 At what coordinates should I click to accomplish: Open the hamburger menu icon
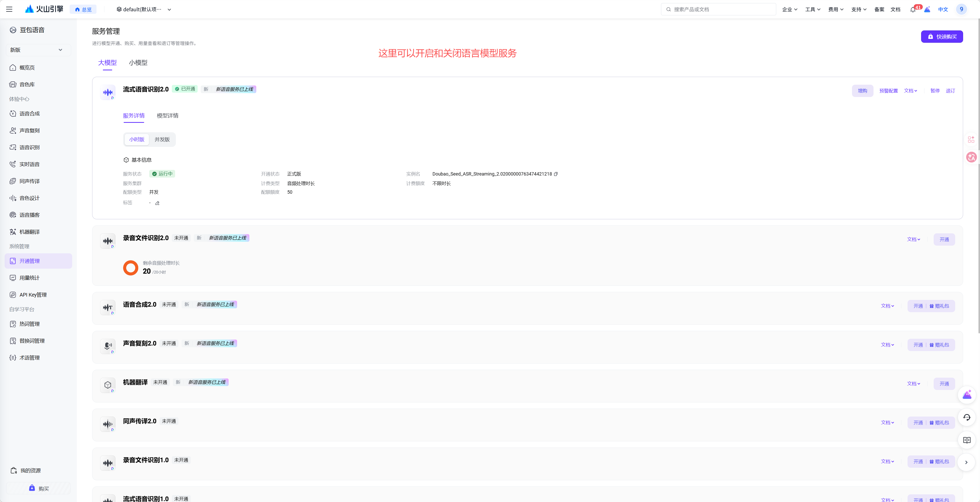point(9,9)
